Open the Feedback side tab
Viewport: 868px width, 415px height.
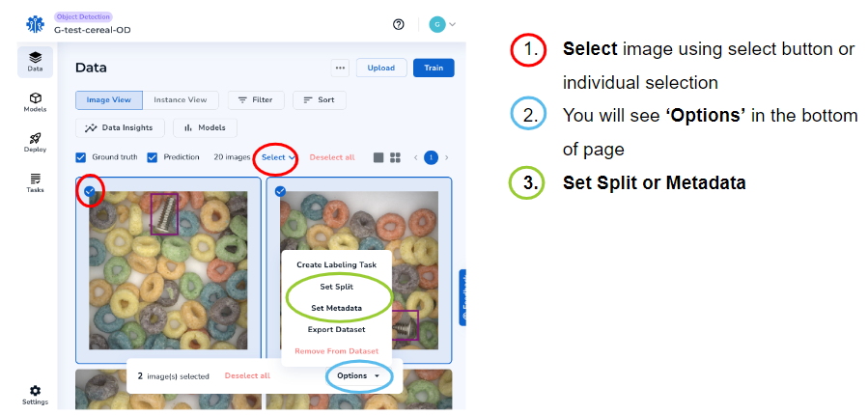point(462,297)
